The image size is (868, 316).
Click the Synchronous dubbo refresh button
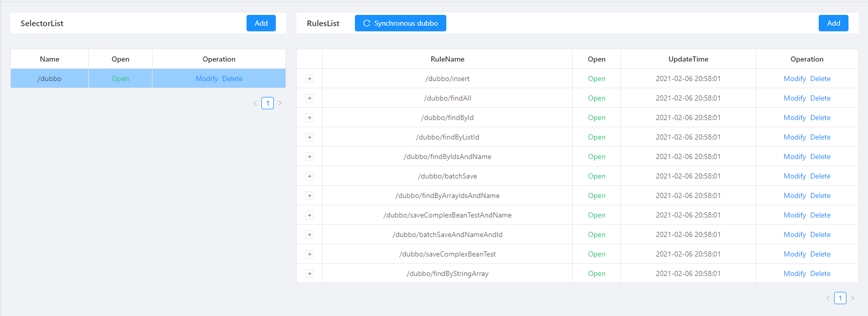tap(400, 23)
